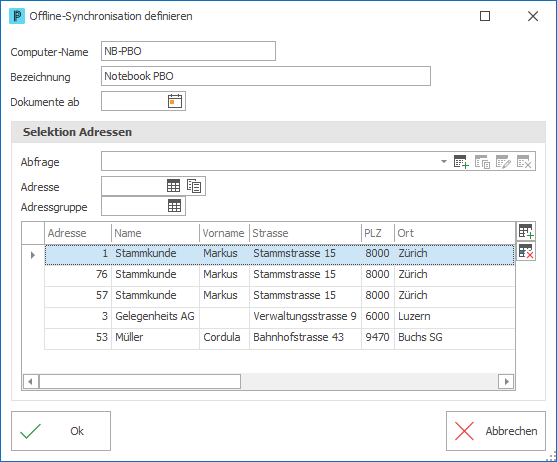Image resolution: width=557 pixels, height=462 pixels.
Task: Maximize the Offline-Synchronisation window
Action: coord(485,16)
